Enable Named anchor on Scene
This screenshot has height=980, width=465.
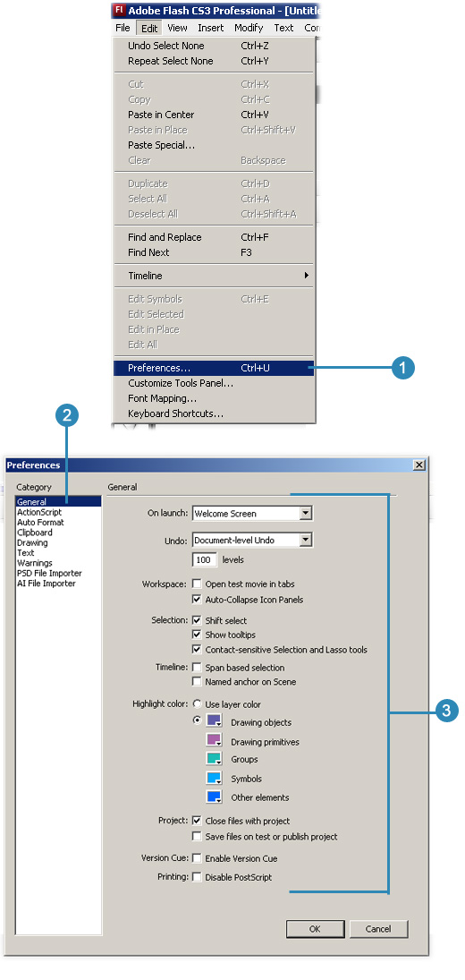pyautogui.click(x=198, y=682)
